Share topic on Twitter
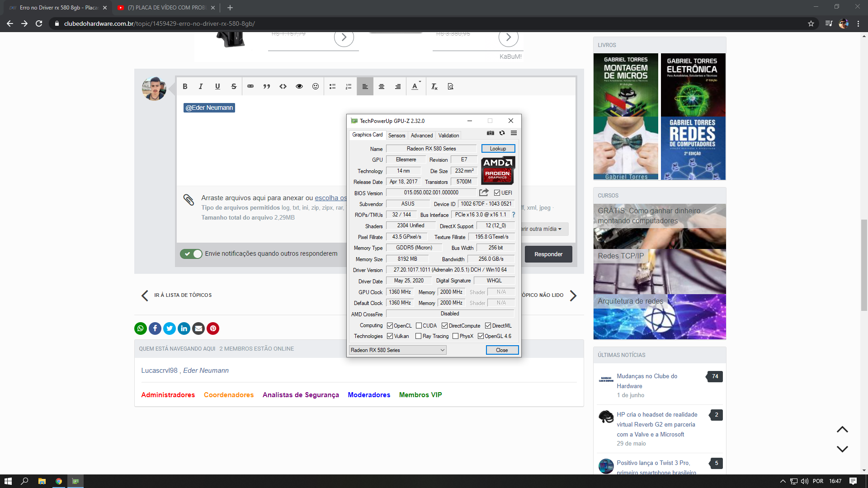 point(170,328)
